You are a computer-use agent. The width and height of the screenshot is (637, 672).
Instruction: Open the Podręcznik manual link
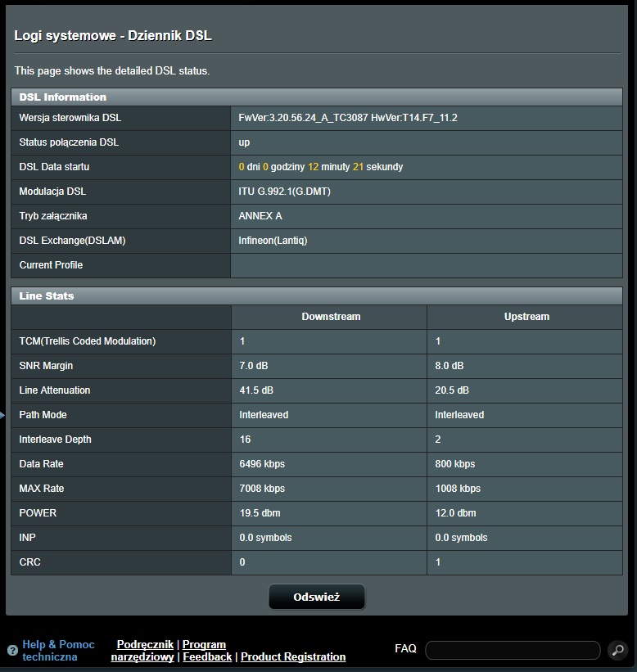[145, 645]
